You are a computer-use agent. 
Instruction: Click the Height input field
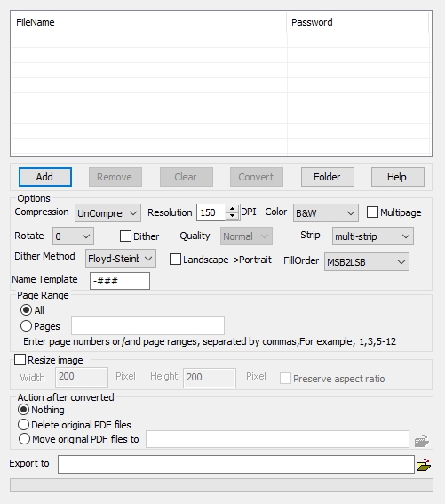(210, 378)
